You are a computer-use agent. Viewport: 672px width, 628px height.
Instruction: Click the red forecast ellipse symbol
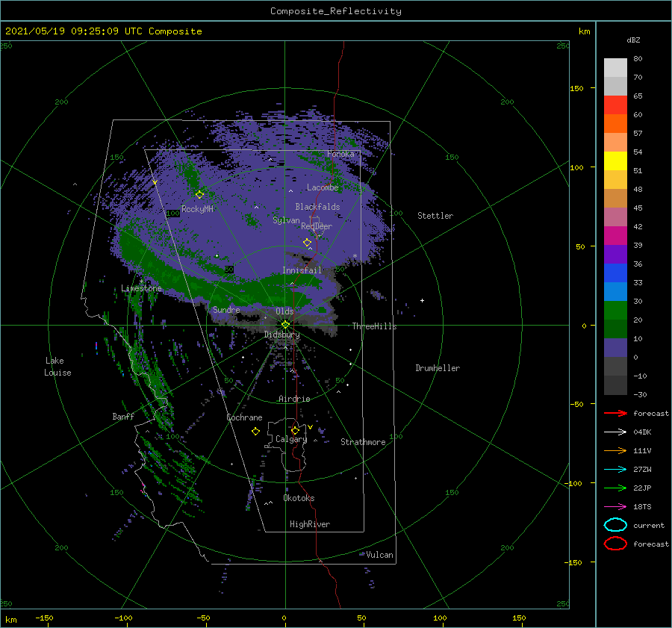point(615,544)
